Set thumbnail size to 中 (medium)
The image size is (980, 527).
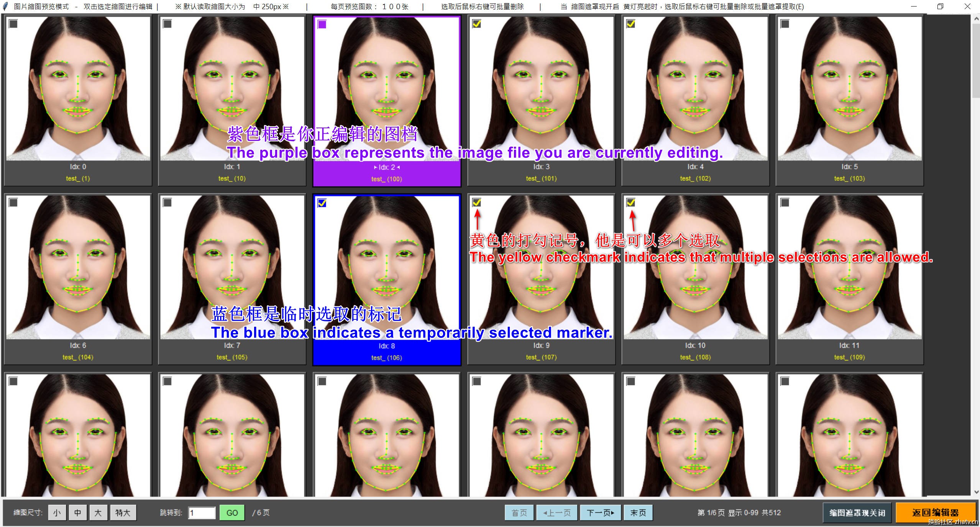(77, 512)
